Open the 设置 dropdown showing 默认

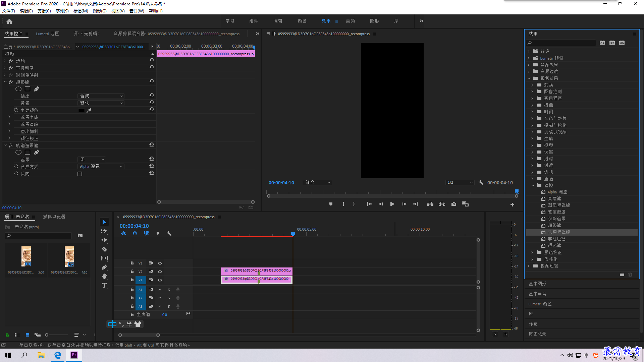tap(101, 103)
